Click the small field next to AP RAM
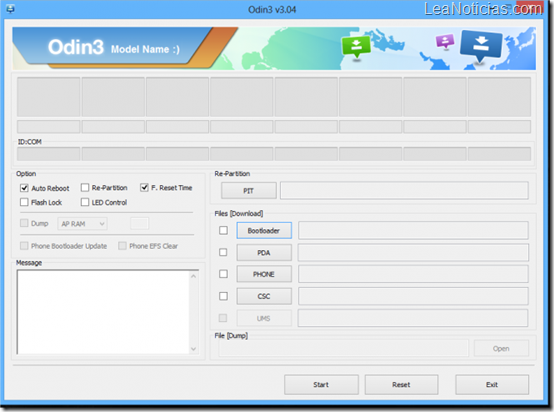Viewport: 554px width, 412px height. pos(140,223)
